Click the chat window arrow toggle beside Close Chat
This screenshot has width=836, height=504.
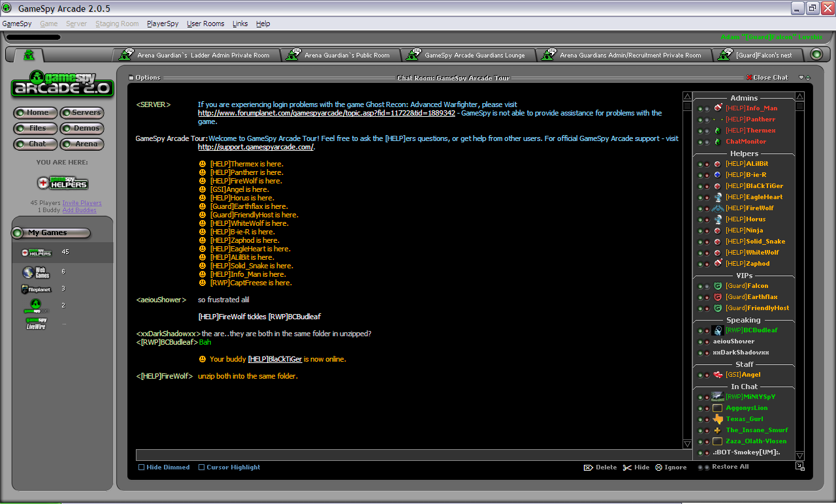point(805,78)
